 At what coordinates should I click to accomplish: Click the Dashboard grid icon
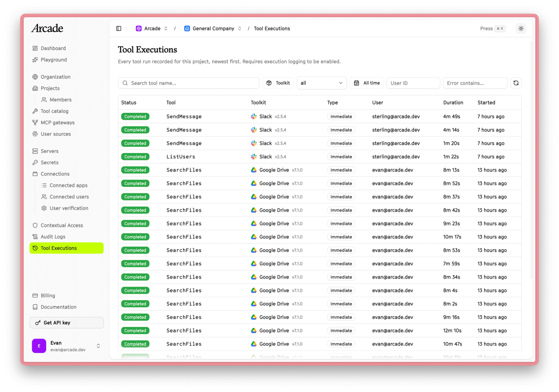coord(35,48)
